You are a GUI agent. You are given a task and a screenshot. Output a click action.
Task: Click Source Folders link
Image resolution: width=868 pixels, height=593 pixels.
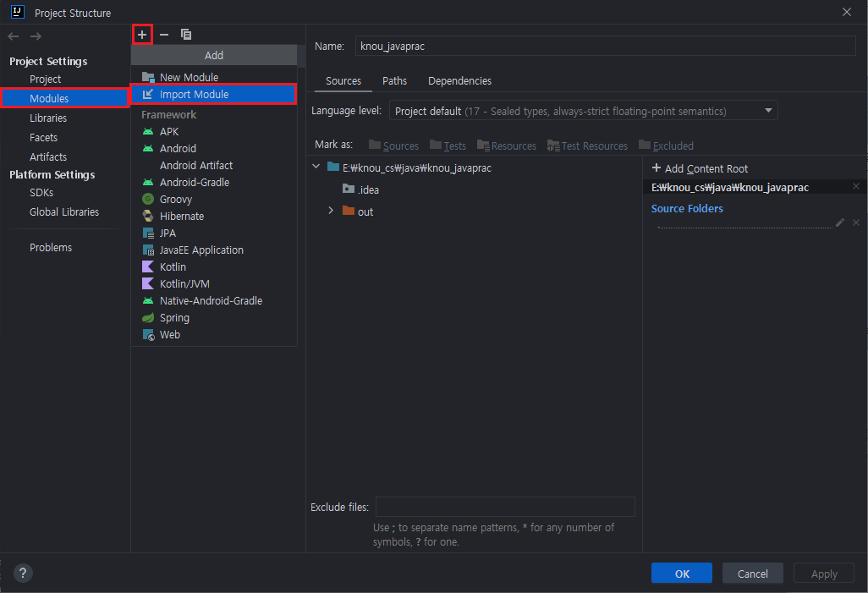click(687, 209)
